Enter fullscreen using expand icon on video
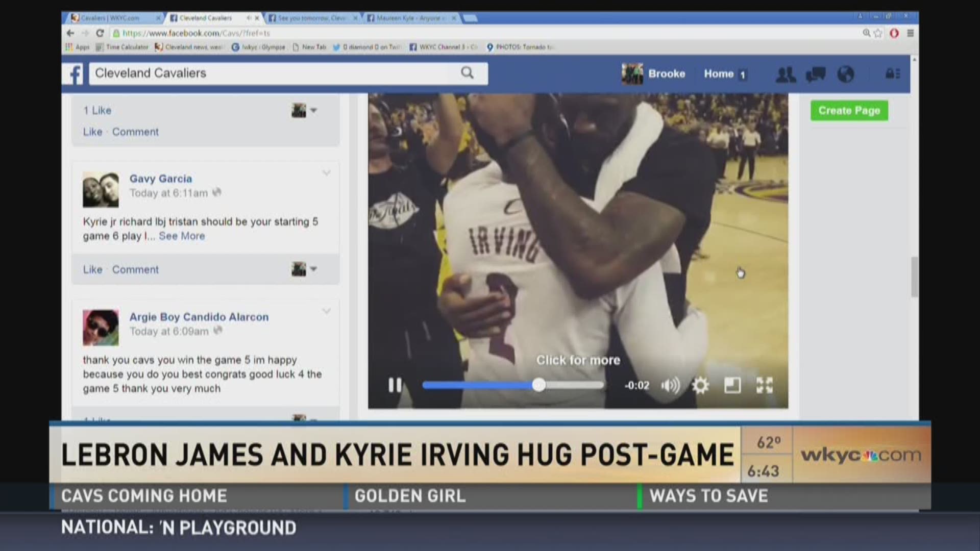Screen dimensions: 980x551 pos(764,385)
